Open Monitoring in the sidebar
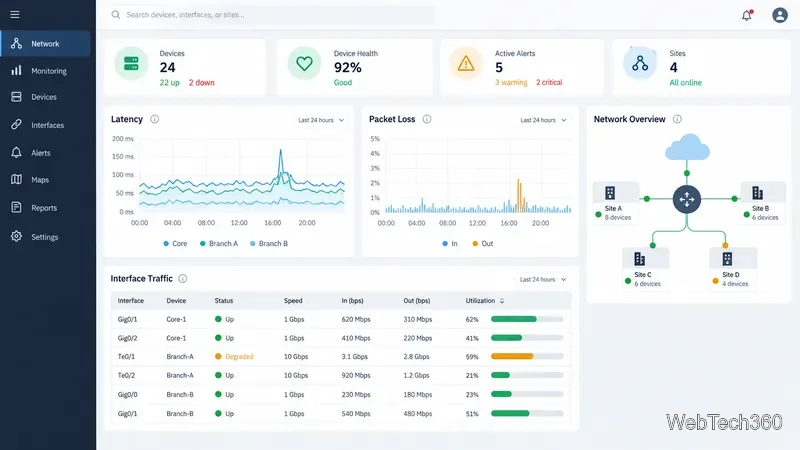The image size is (800, 450). (x=46, y=71)
